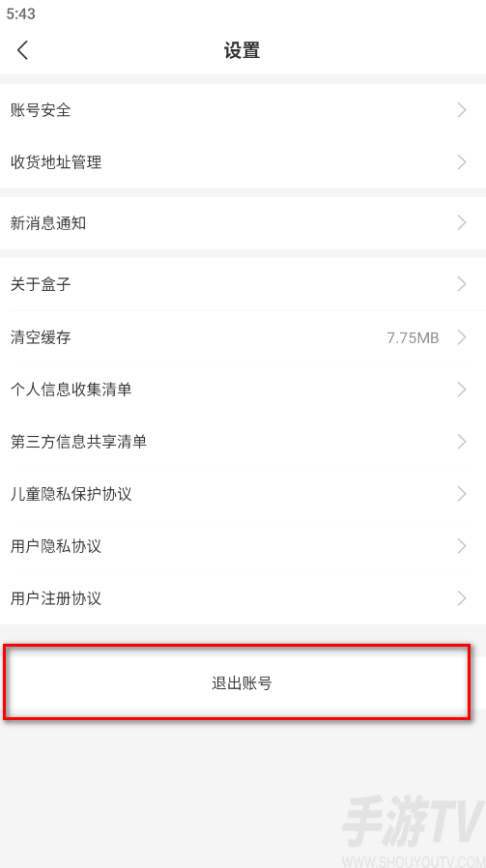The height and width of the screenshot is (868, 486).
Task: View 儿童隐私保护协议
Action: 243,493
